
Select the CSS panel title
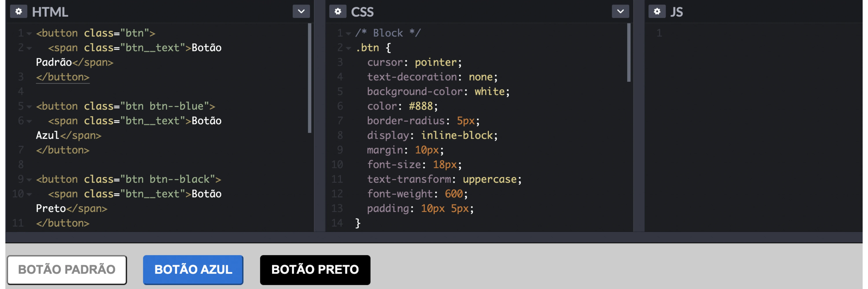tap(362, 12)
